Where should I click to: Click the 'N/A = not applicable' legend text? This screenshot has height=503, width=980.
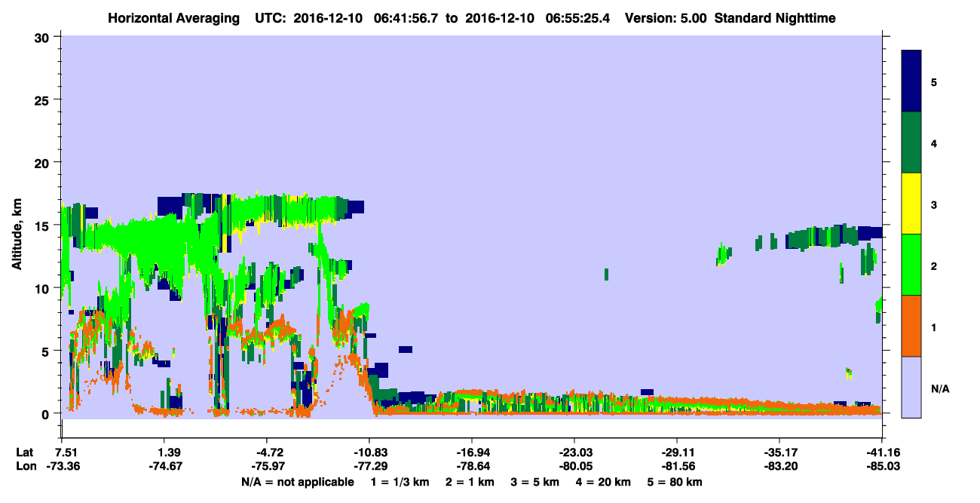[297, 482]
